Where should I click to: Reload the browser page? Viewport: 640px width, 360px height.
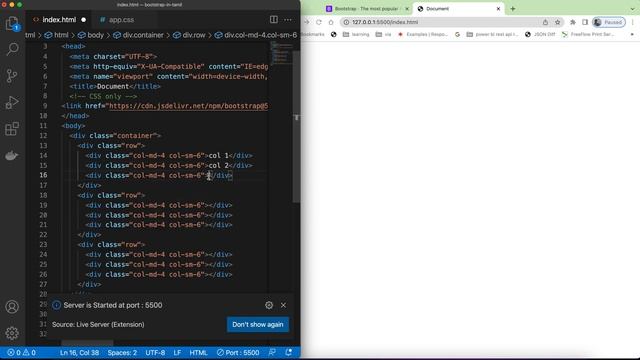[319, 22]
